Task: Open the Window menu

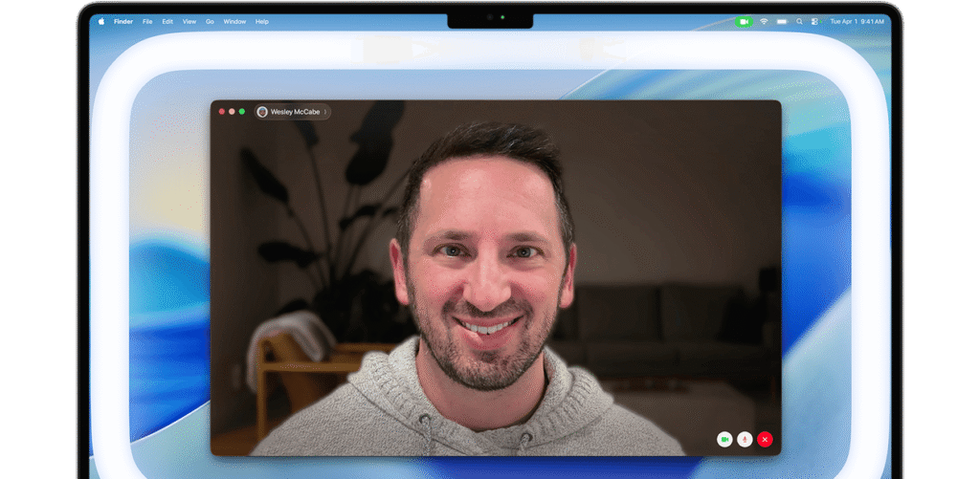Action: pyautogui.click(x=234, y=21)
